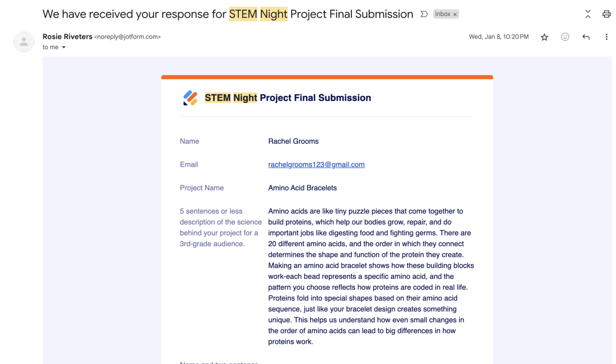
Task: Star this message
Action: coord(544,37)
